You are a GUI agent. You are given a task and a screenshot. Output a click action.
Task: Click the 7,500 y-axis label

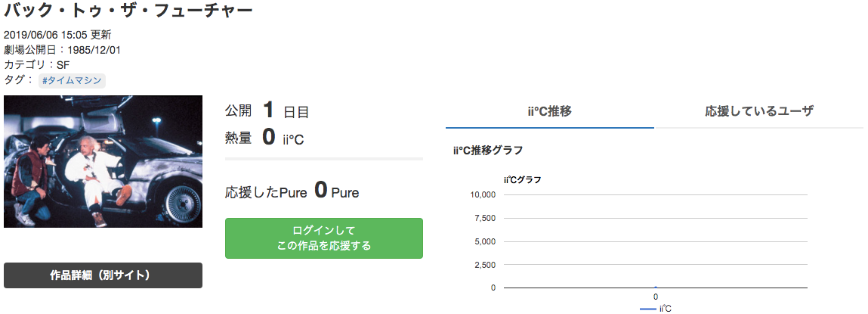[x=484, y=218]
